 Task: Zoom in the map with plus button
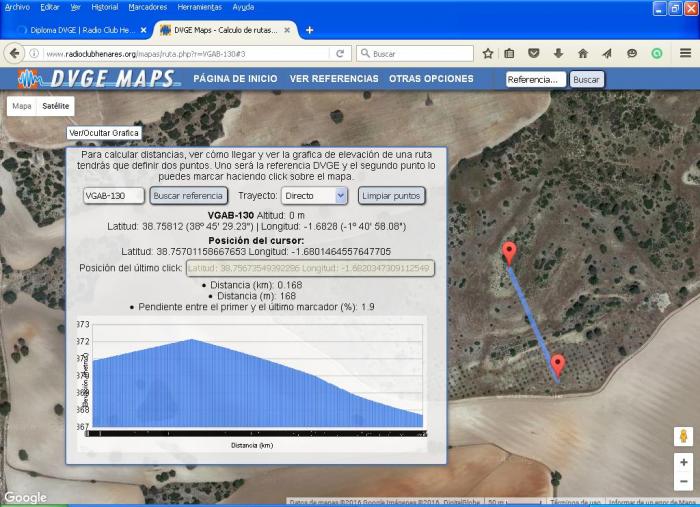click(x=683, y=462)
